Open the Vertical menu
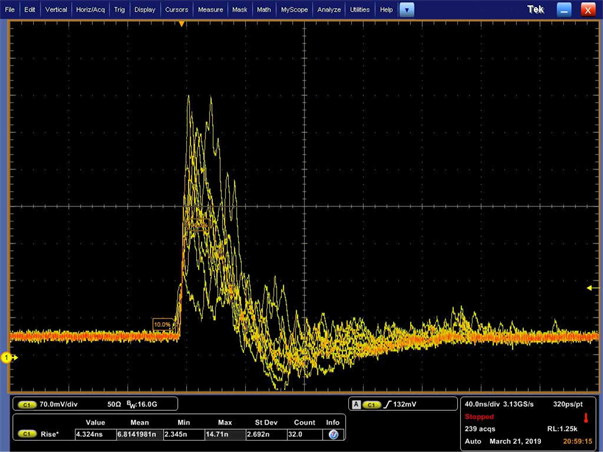 56,9
